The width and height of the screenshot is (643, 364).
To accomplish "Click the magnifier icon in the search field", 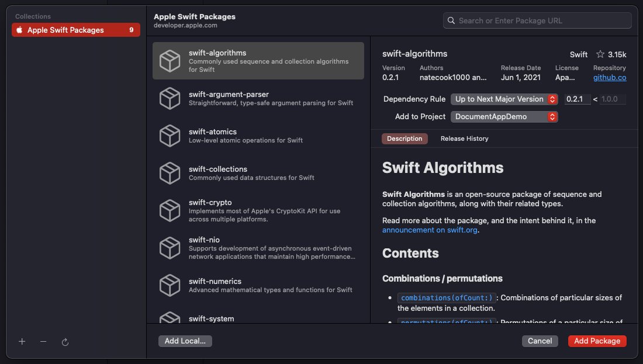I will click(451, 20).
